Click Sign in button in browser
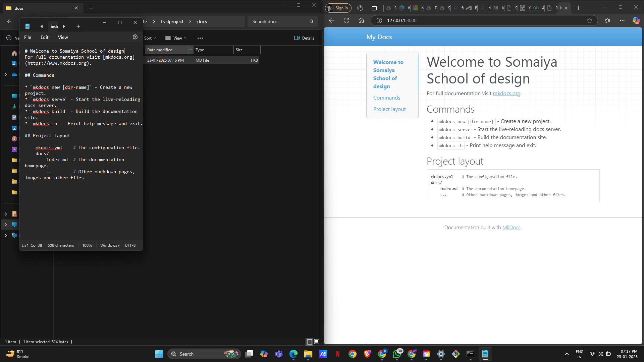The width and height of the screenshot is (644, 362). (x=338, y=8)
